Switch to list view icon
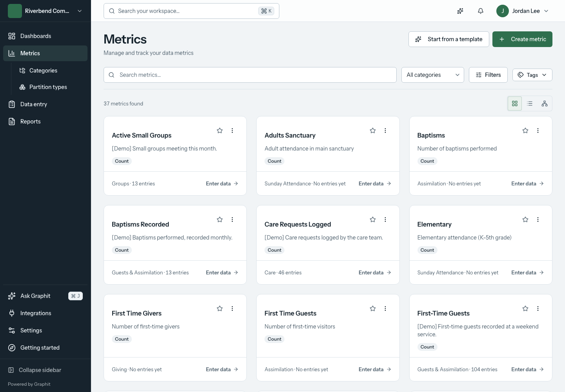 530,103
